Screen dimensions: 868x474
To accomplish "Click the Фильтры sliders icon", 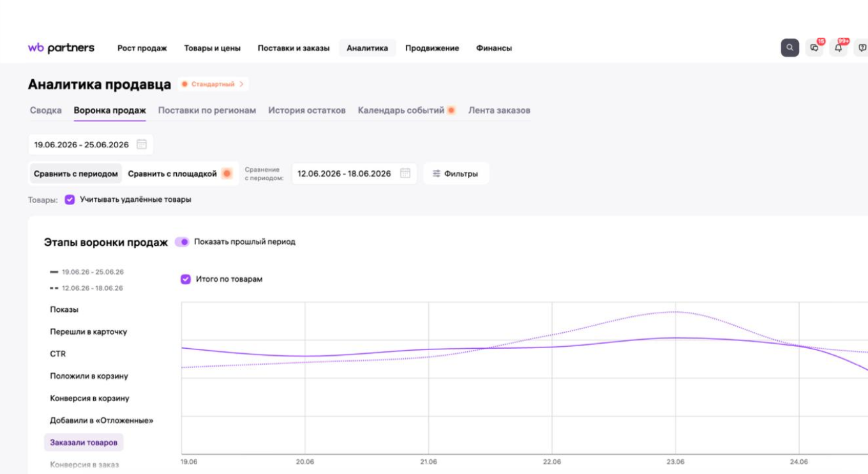I will (x=437, y=174).
